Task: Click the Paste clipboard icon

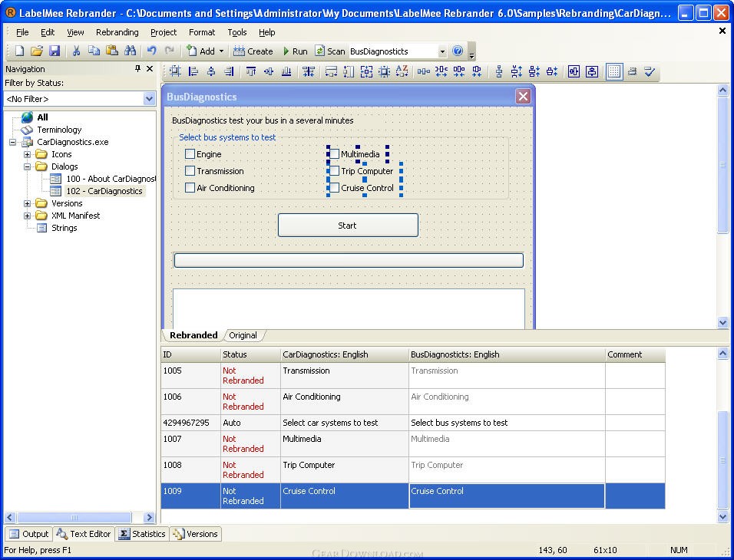Action: (x=112, y=51)
